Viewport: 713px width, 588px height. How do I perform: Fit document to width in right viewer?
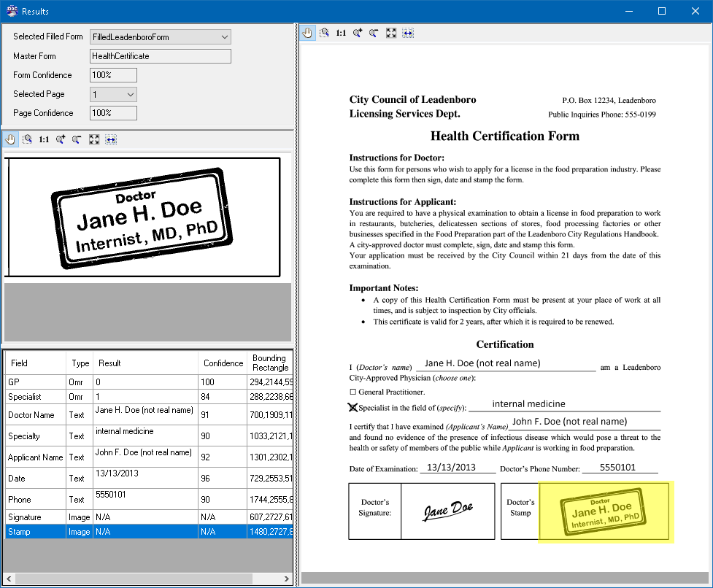pyautogui.click(x=408, y=33)
